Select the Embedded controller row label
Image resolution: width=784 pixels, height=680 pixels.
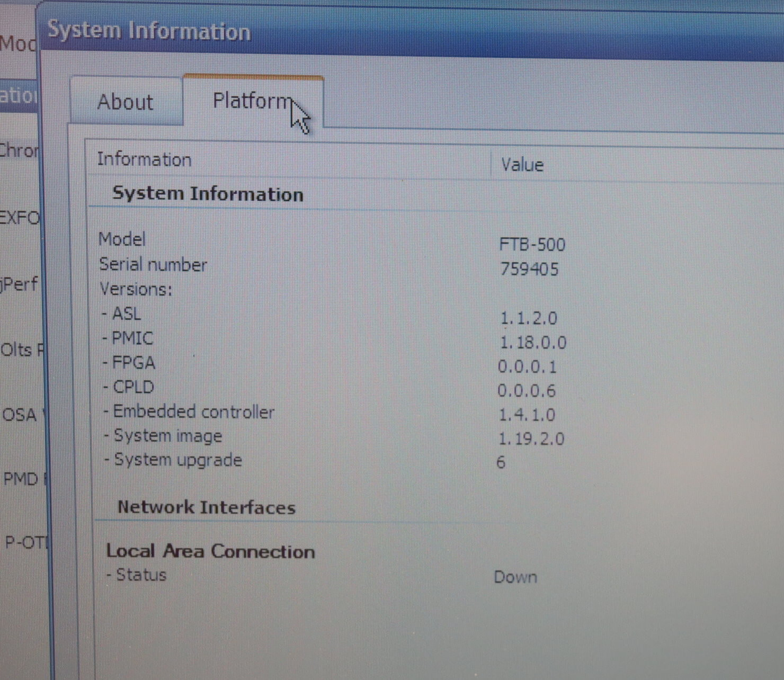[189, 411]
